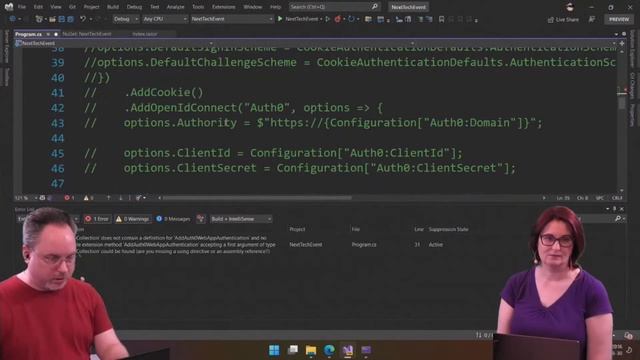Open the editor zoom level 121 % dropdown
Viewport: 640px width, 360px height.
click(x=26, y=198)
